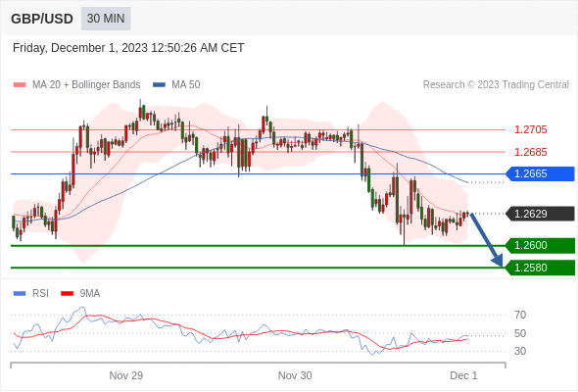Click the blue downward forecast arrow
This screenshot has width=578, height=392.
click(x=486, y=239)
